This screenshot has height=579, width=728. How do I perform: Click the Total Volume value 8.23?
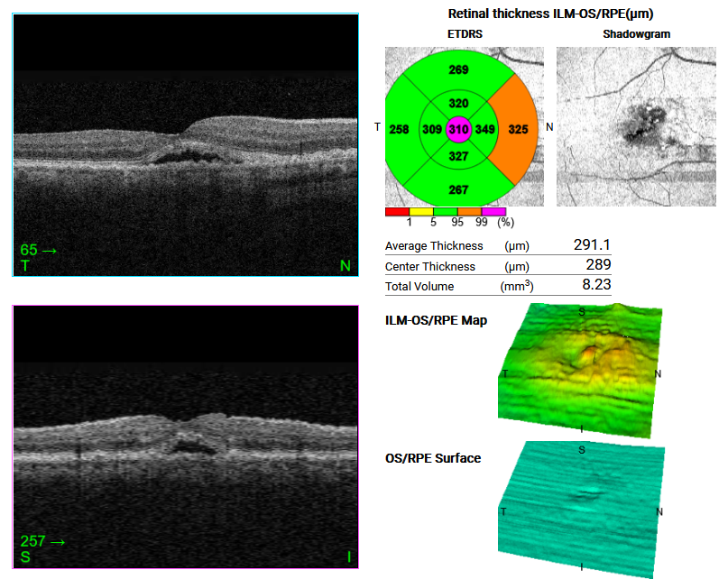[x=596, y=285]
